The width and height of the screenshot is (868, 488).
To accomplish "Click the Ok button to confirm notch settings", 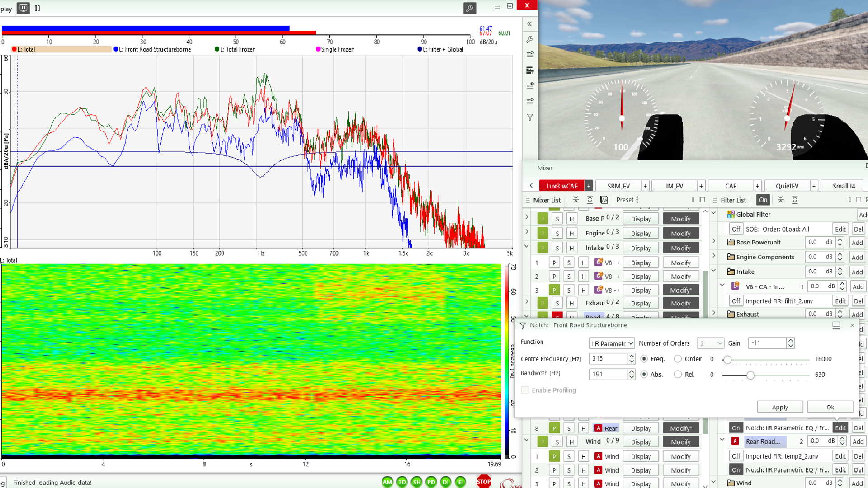I will 830,406.
